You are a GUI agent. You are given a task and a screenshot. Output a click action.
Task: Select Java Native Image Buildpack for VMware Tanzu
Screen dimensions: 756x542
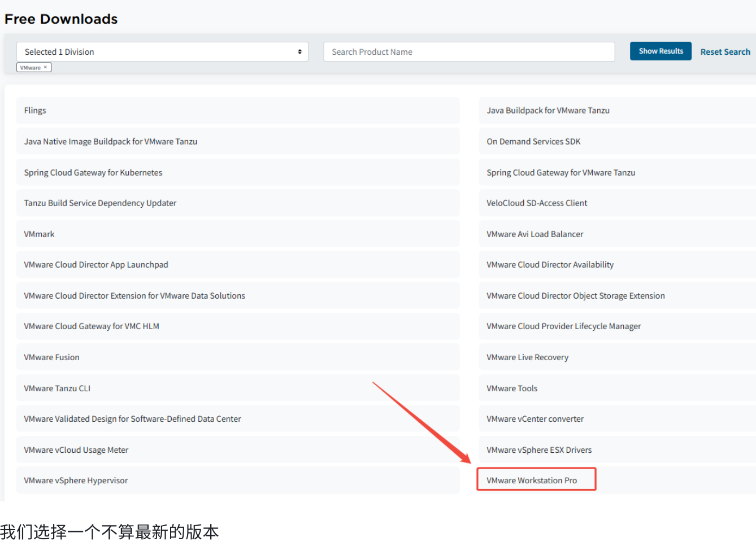pyautogui.click(x=238, y=142)
